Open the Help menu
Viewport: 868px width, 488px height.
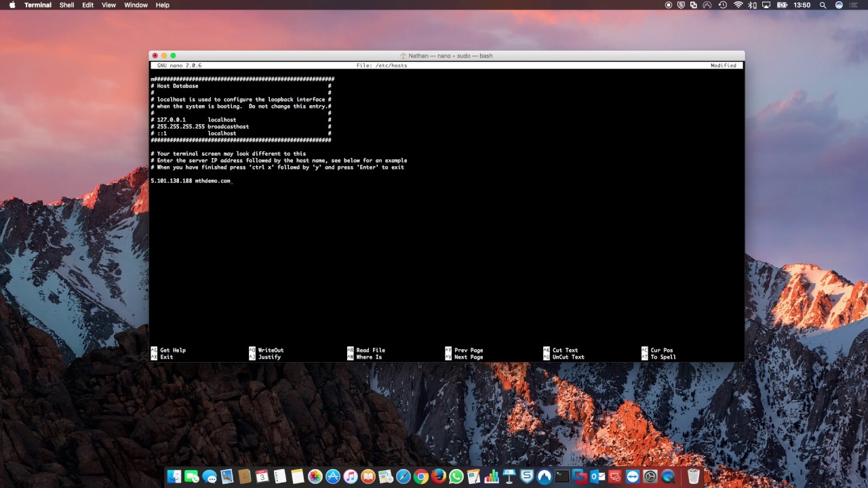coord(163,5)
